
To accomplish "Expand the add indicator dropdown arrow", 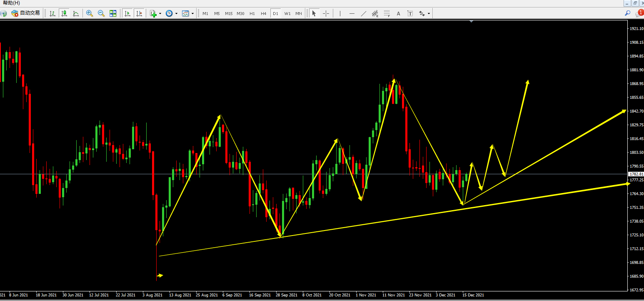I will [160, 14].
